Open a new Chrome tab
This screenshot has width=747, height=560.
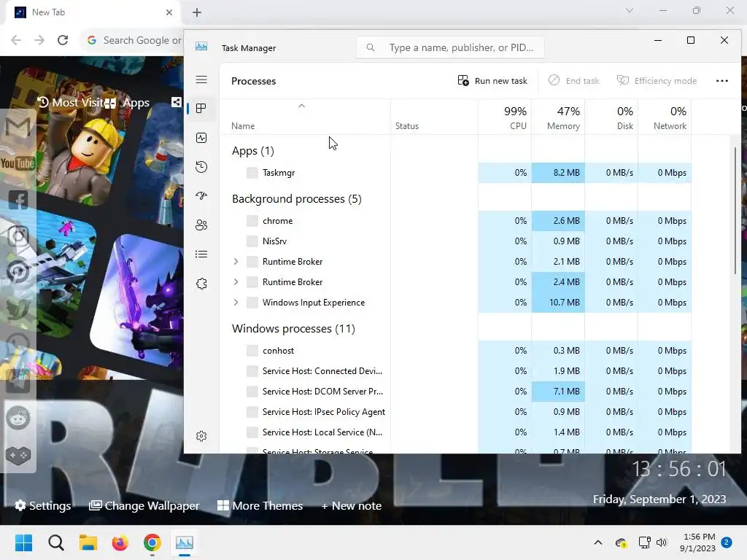[x=197, y=12]
